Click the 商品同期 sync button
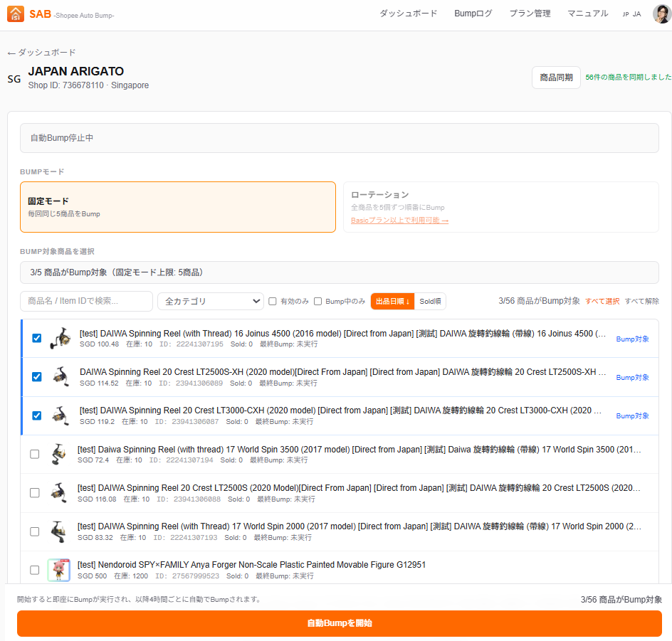This screenshot has width=672, height=641. [x=556, y=78]
